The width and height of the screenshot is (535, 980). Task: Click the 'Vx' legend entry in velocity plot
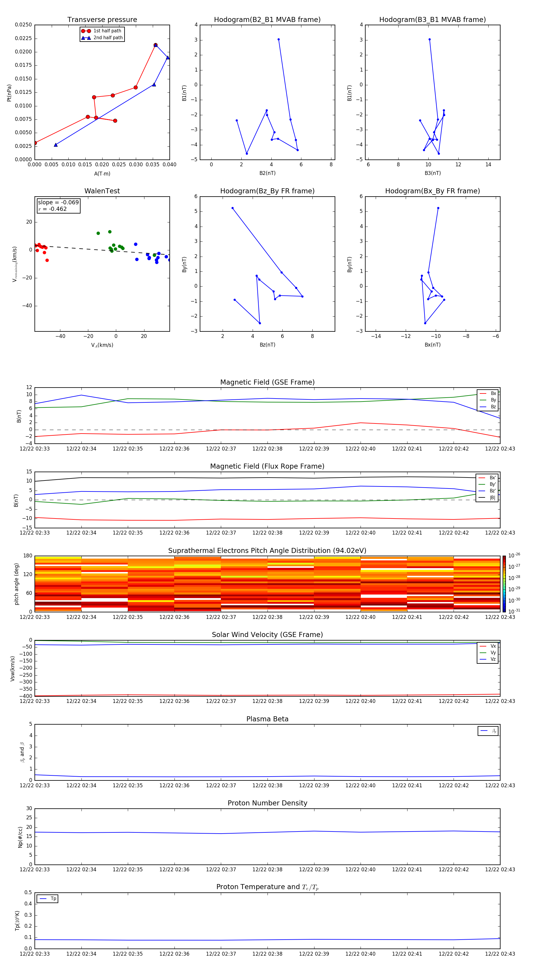click(488, 646)
